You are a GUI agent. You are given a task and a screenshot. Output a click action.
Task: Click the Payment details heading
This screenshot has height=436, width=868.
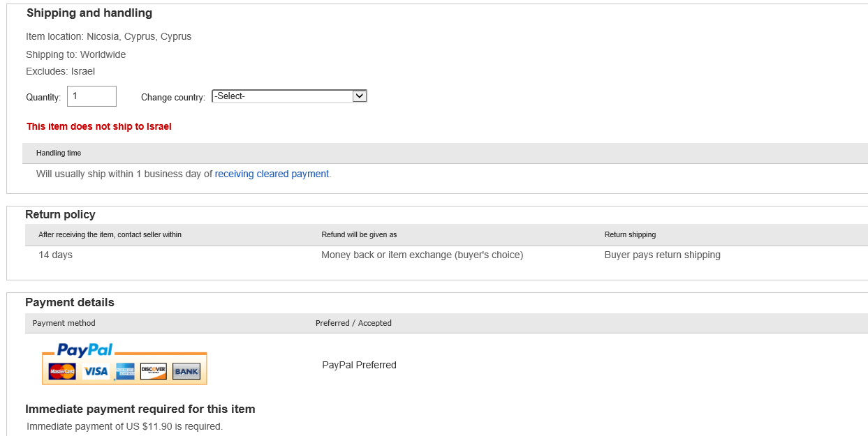70,303
